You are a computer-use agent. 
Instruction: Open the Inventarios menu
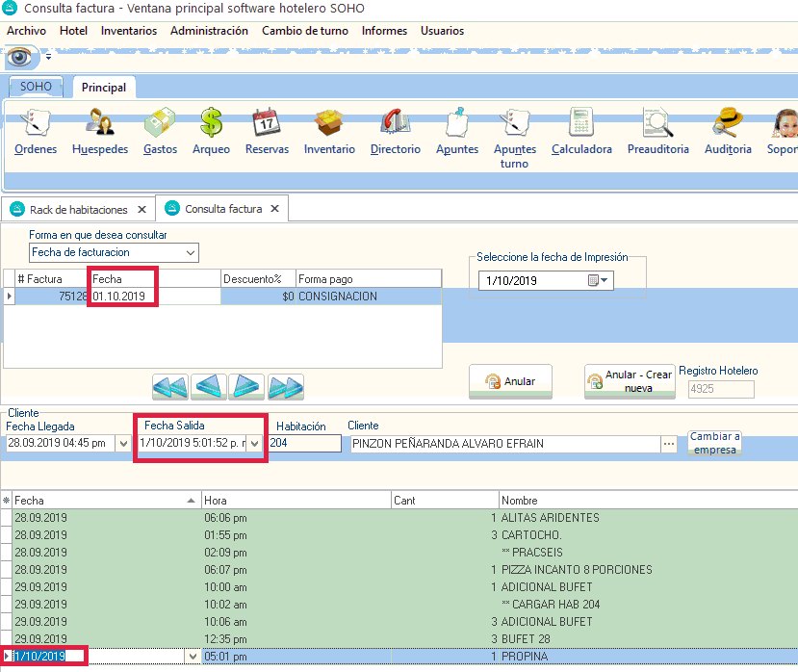[x=129, y=31]
